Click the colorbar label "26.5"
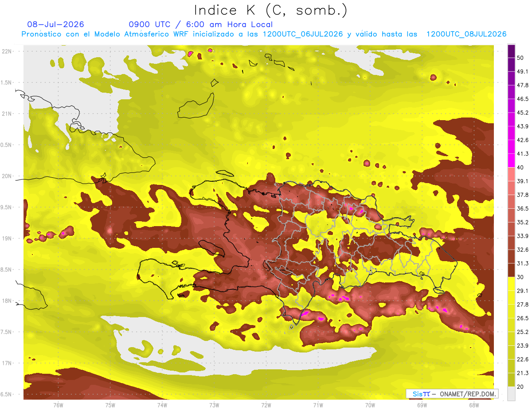 click(522, 318)
